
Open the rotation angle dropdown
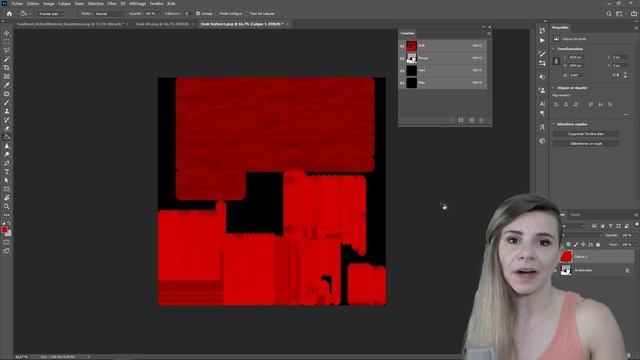click(584, 75)
